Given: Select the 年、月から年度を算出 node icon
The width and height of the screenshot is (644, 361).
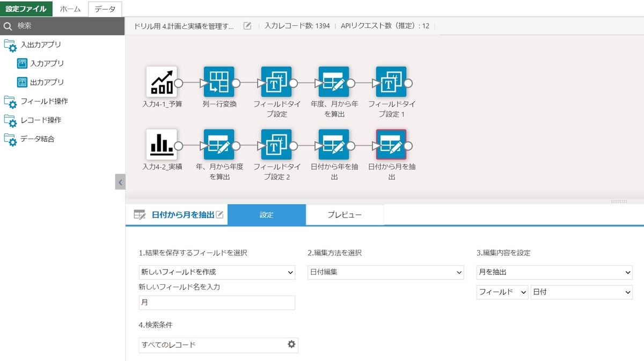Looking at the screenshot, I should pos(219,145).
